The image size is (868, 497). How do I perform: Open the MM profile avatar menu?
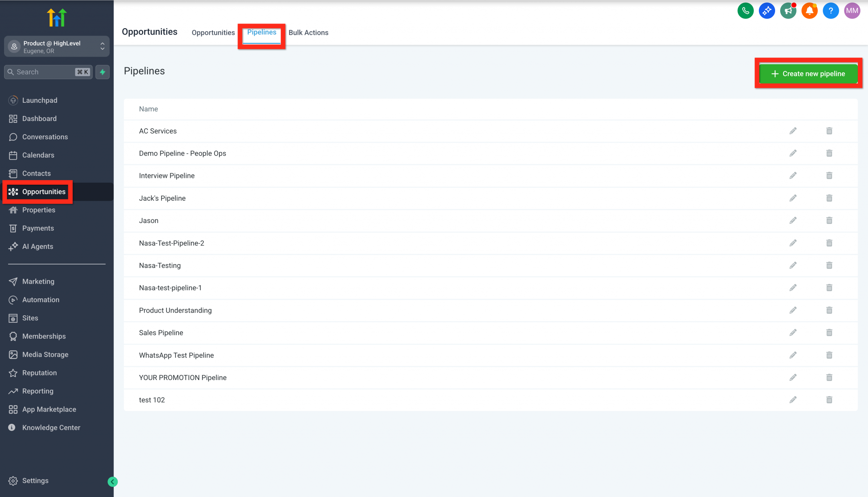click(x=852, y=11)
